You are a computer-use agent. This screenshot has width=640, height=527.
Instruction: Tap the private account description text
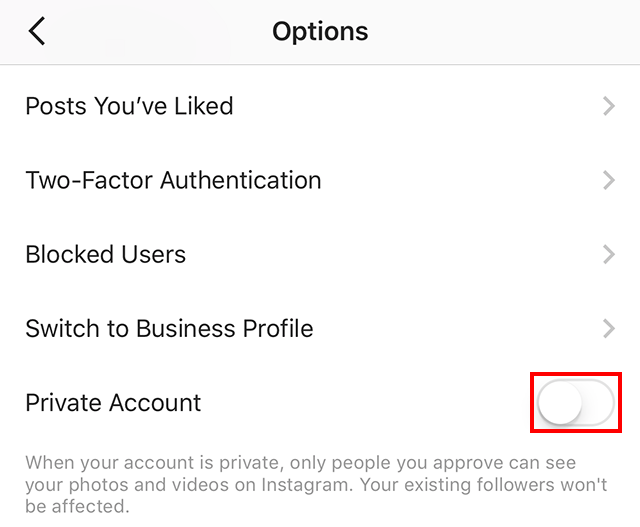(x=316, y=484)
